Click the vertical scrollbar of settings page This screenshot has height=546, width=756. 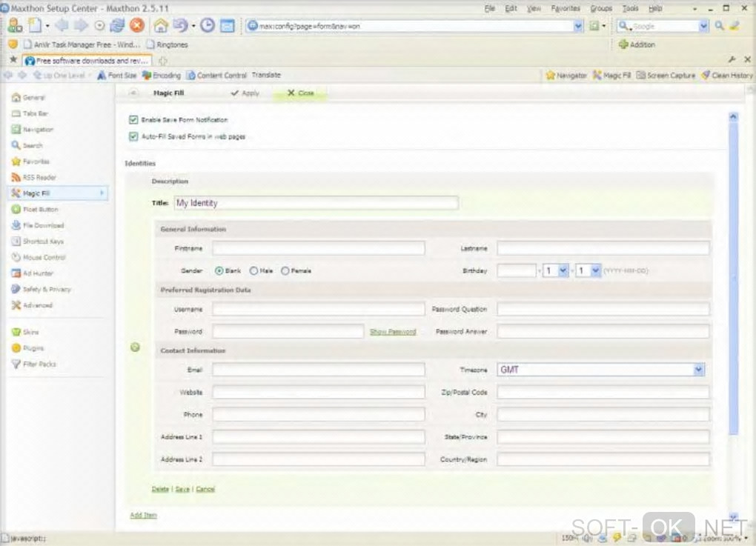pyautogui.click(x=733, y=277)
